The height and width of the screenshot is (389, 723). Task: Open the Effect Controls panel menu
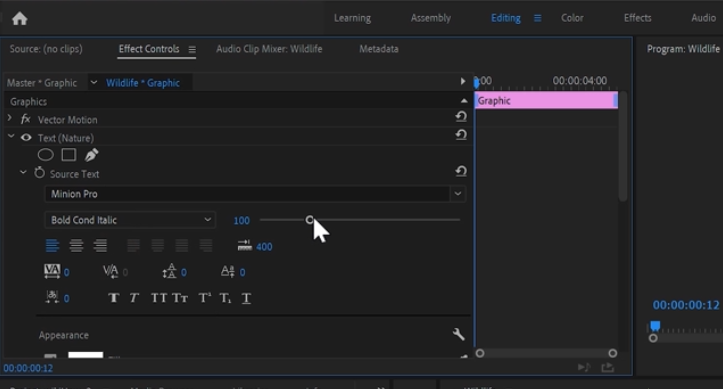(192, 49)
